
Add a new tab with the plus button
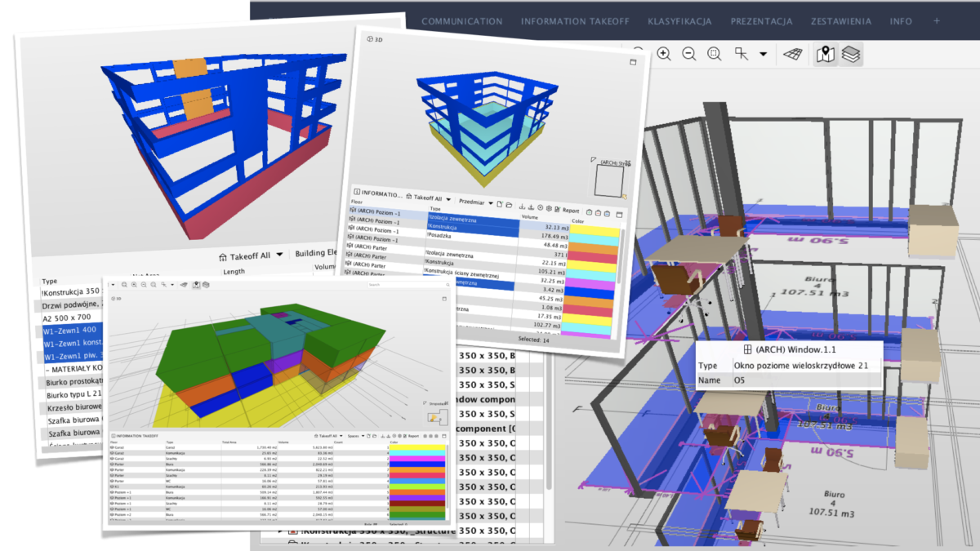pos(937,21)
